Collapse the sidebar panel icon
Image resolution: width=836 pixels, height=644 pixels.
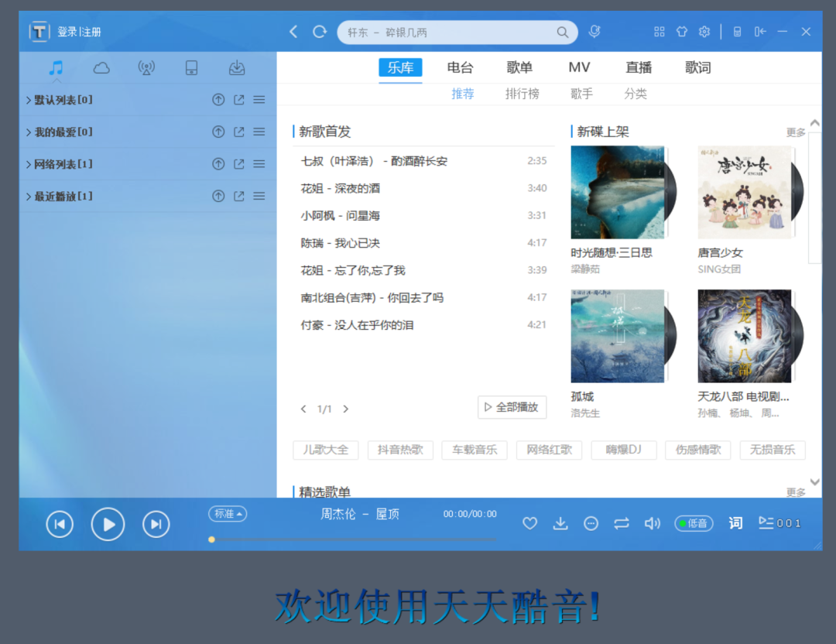(x=760, y=32)
